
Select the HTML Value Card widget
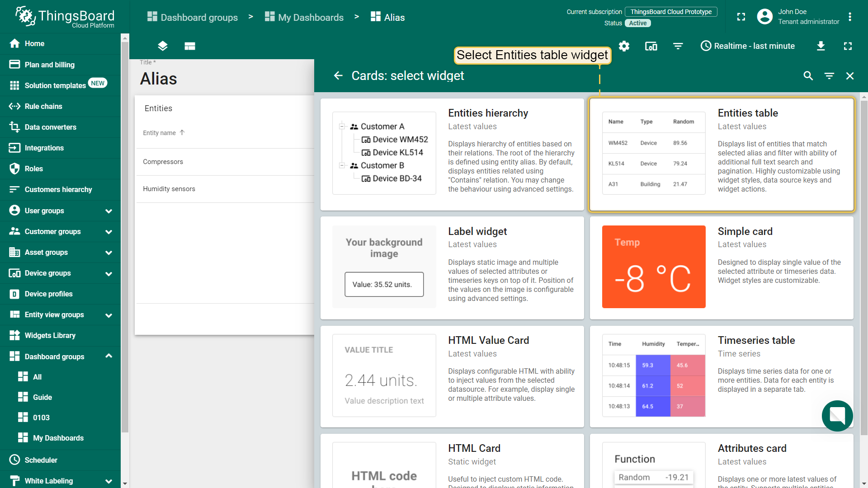(452, 376)
